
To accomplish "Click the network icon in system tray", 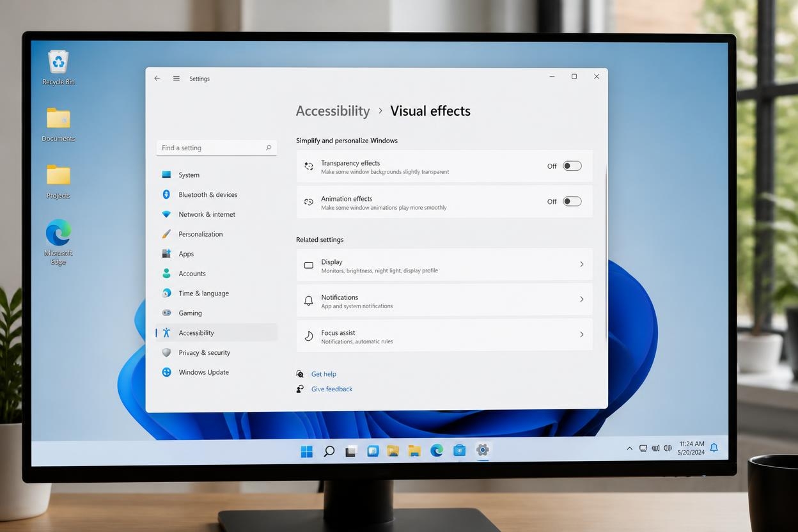I will (x=643, y=448).
